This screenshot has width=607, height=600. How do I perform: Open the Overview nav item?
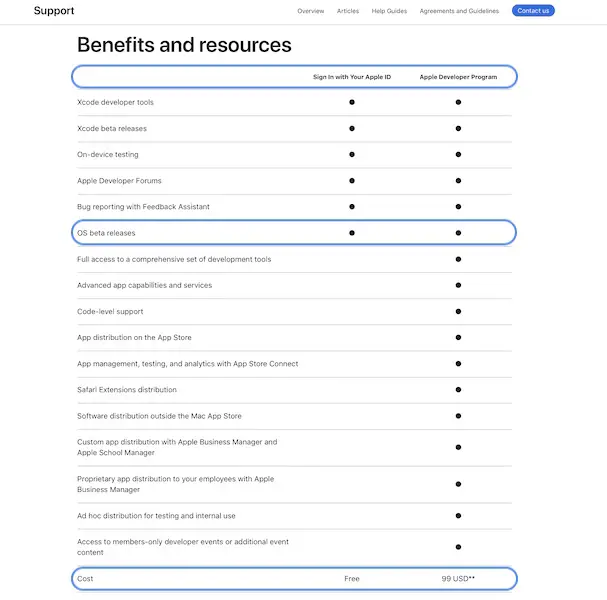(x=311, y=11)
